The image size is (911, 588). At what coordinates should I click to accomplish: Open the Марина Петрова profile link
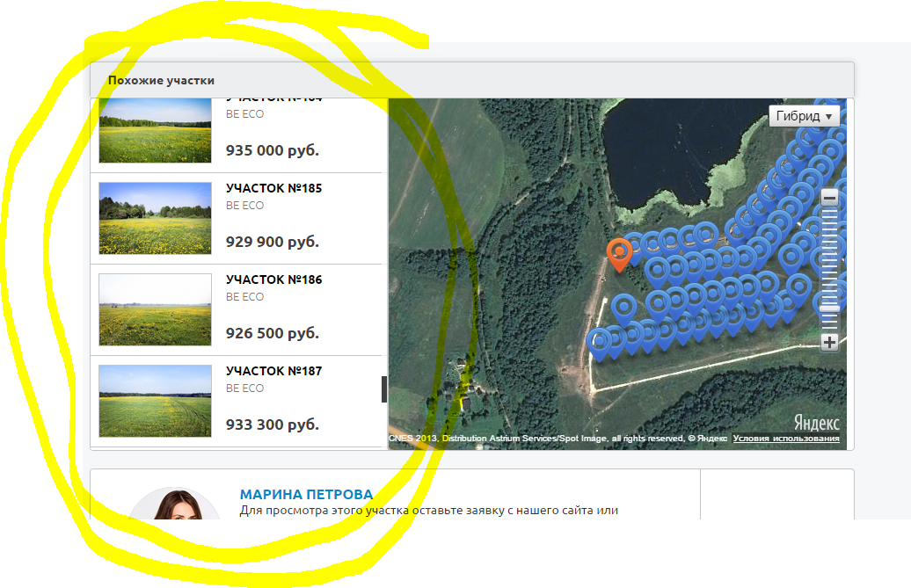coord(306,494)
